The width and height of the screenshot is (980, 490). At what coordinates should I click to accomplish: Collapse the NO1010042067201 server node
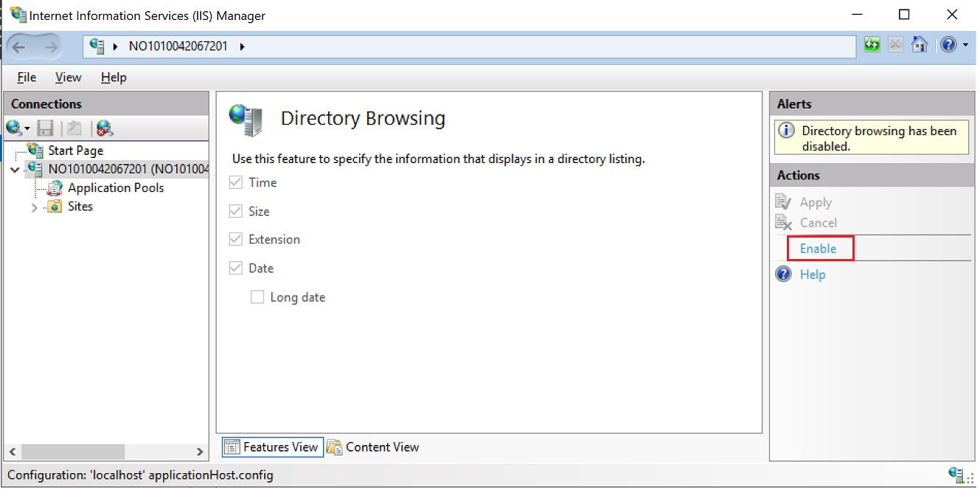[15, 170]
